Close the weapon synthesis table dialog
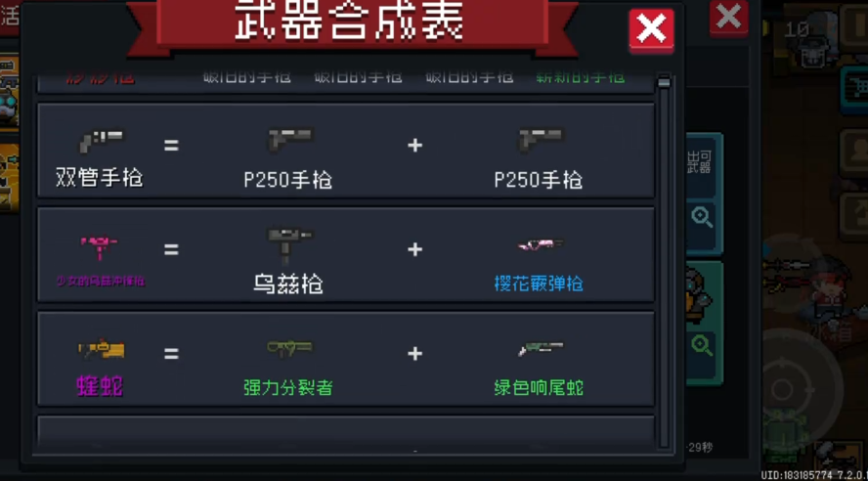Screen dimensions: 868x481 652,28
